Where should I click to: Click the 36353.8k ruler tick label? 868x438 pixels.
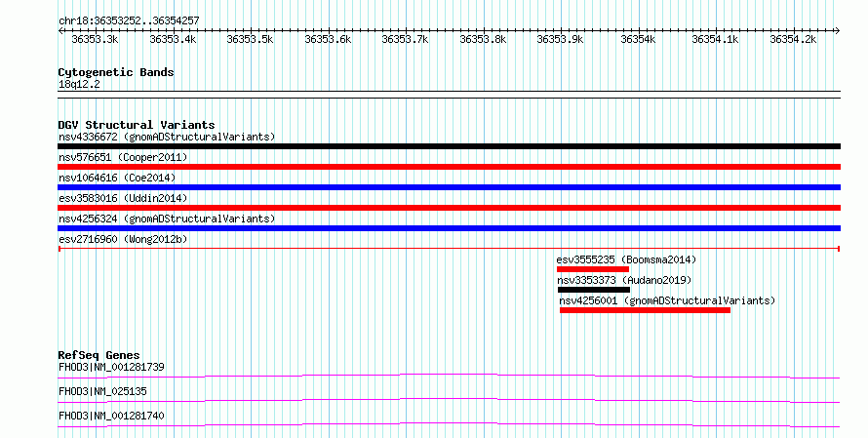coord(483,39)
